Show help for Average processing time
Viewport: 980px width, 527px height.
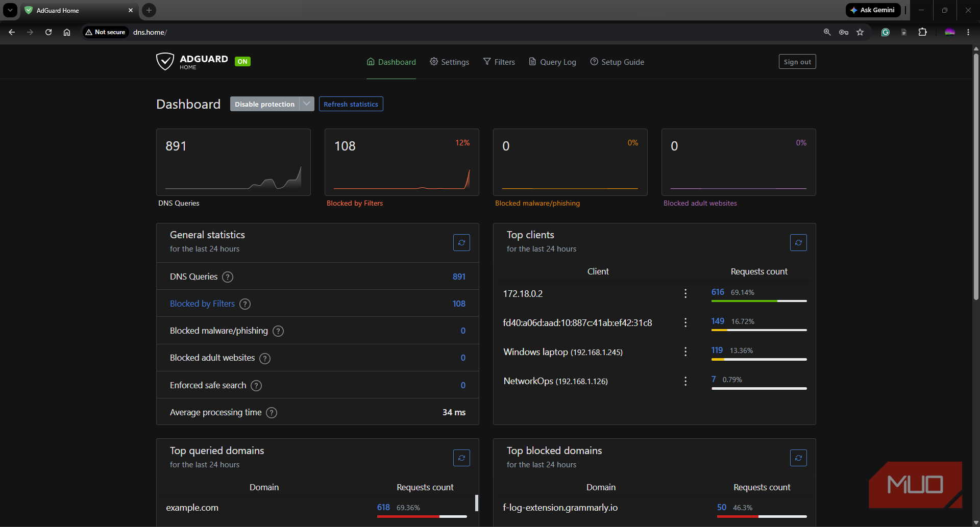pos(272,413)
